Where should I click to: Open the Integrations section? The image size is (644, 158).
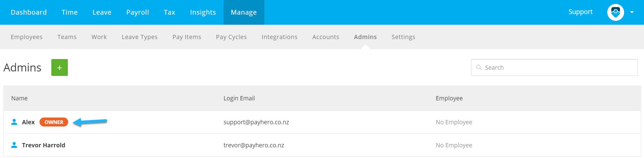point(280,37)
